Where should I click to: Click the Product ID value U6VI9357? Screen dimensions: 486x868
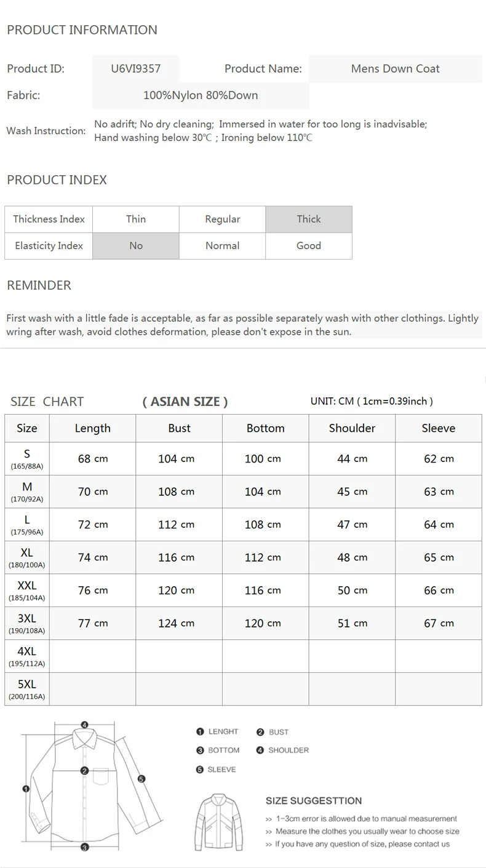136,69
